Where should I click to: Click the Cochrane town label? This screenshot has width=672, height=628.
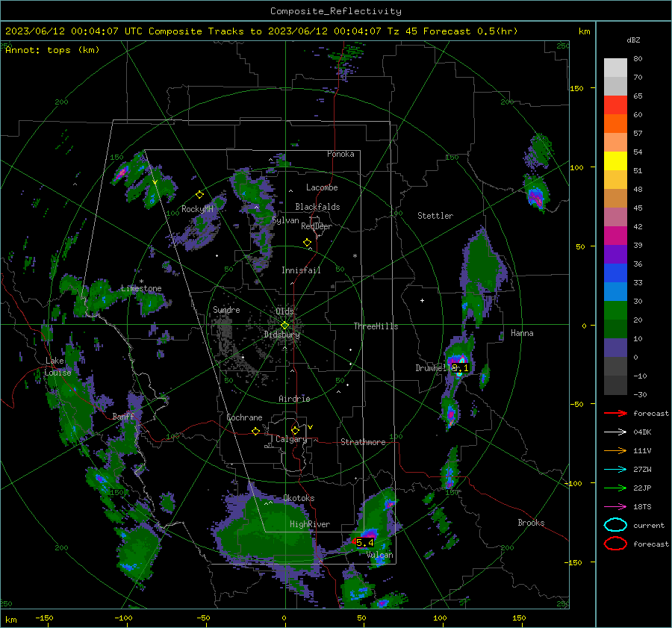[x=244, y=417]
